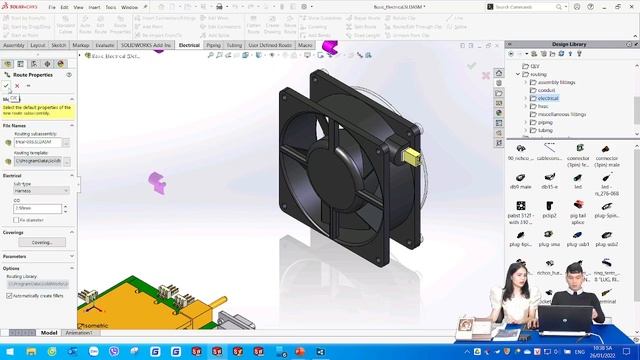640x360 pixels.
Task: Switch to the Piping tab
Action: (213, 45)
